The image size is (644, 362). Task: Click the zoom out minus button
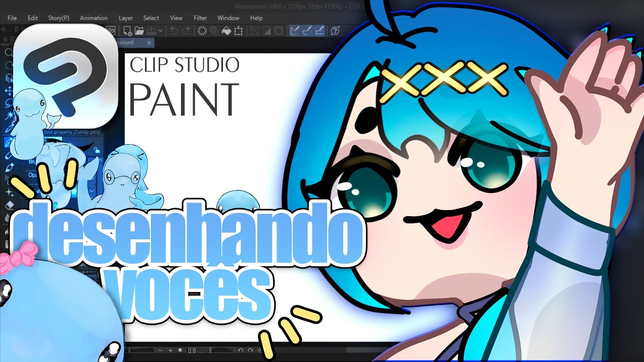click(x=160, y=350)
